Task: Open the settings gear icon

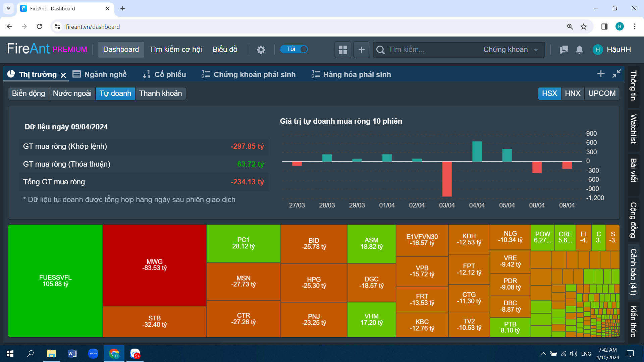Action: click(261, 50)
